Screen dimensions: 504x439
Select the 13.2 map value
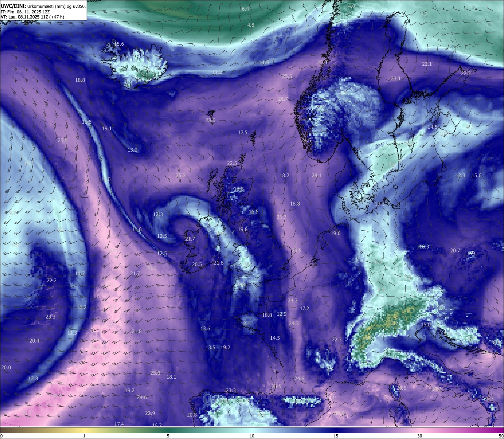tap(380, 204)
